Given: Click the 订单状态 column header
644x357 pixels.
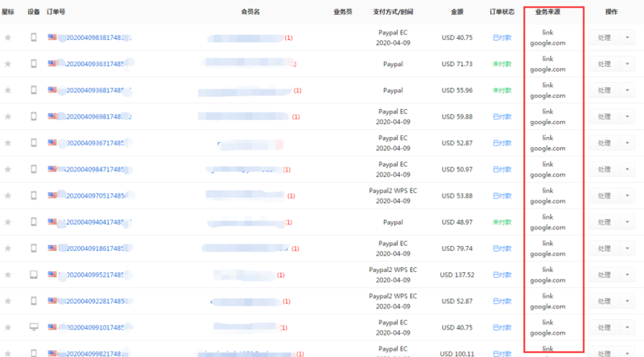Looking at the screenshot, I should coord(501,12).
